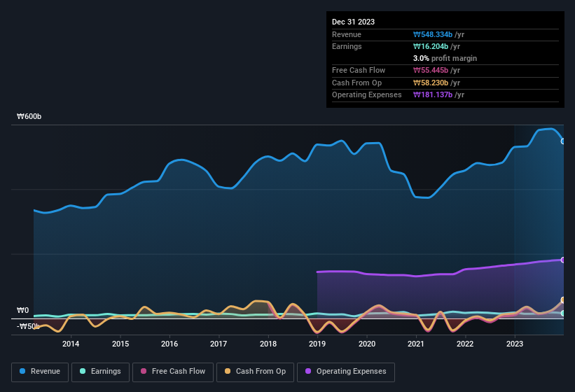The image size is (575, 392).
Task: Toggle the Cash From Op legend button
Action: (255, 372)
